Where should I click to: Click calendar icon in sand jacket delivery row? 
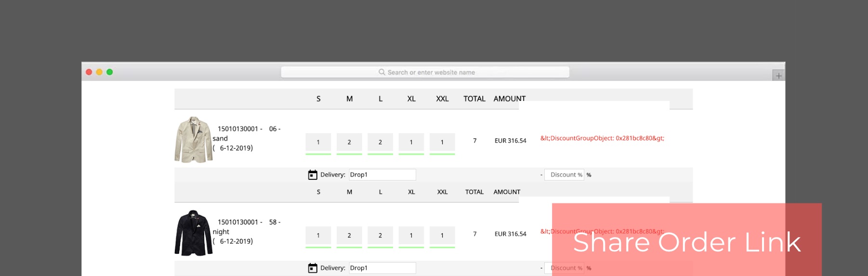[x=313, y=175]
